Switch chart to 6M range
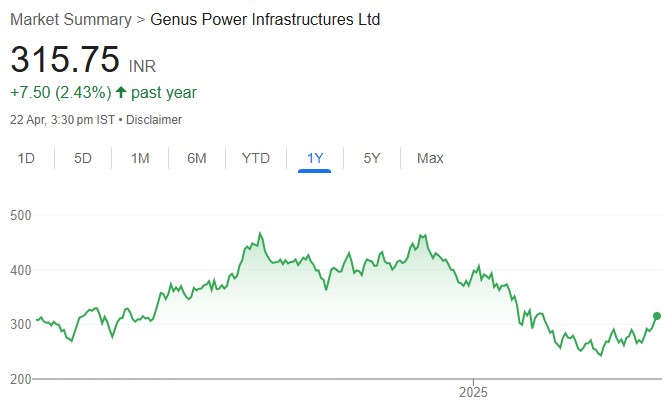 197,158
